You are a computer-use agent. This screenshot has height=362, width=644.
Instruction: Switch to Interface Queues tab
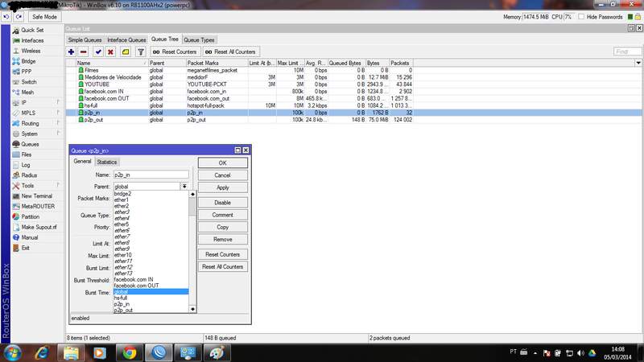(x=126, y=39)
